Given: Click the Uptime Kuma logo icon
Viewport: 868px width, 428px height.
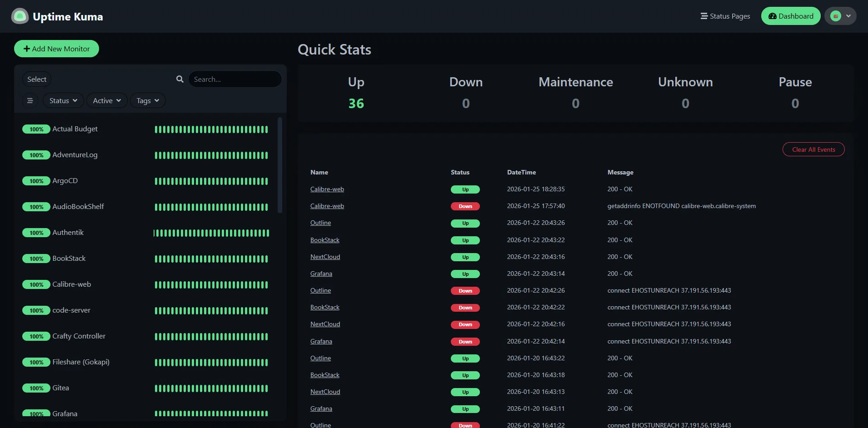Looking at the screenshot, I should pyautogui.click(x=20, y=16).
